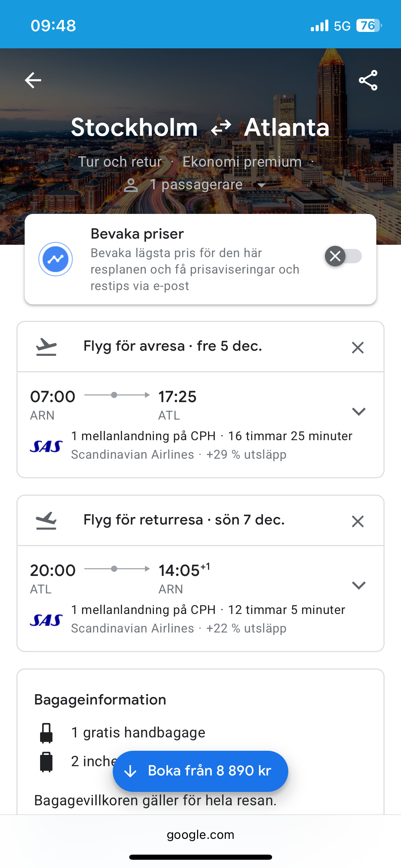
Task: Enable the Bevaka priser toggle
Action: coord(343,256)
